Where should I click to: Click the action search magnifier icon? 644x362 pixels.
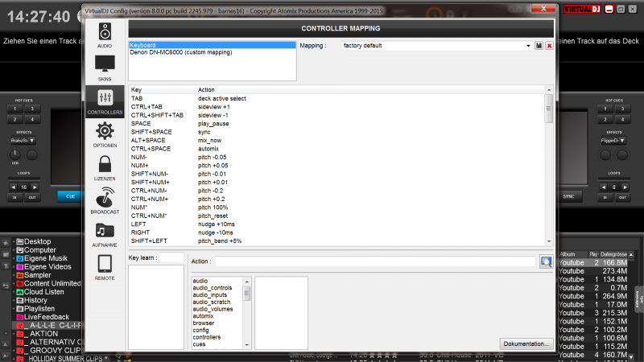point(547,261)
